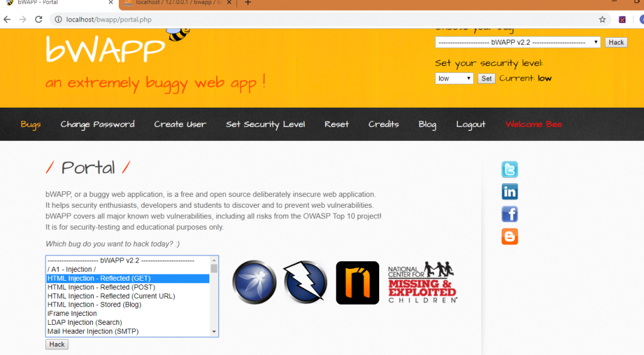Screen dimensions: 644x355
Task: Bookmark this page with star icon
Action: [602, 20]
